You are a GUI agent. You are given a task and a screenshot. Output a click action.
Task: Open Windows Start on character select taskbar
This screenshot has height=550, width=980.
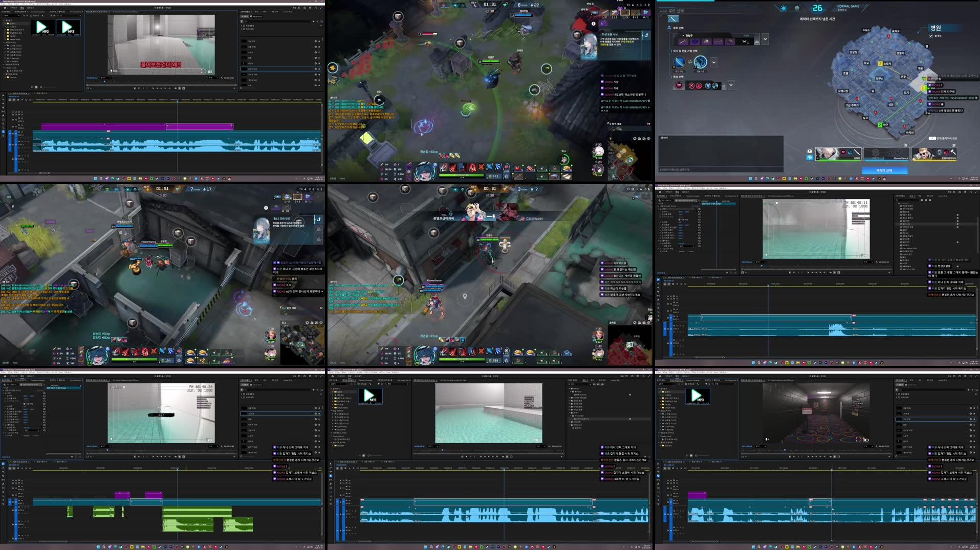751,179
